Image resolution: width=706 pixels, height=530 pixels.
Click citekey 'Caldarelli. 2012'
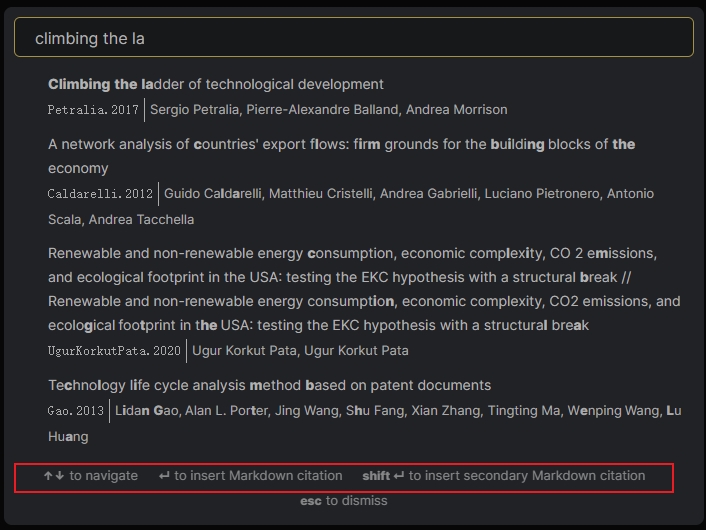[x=100, y=194]
